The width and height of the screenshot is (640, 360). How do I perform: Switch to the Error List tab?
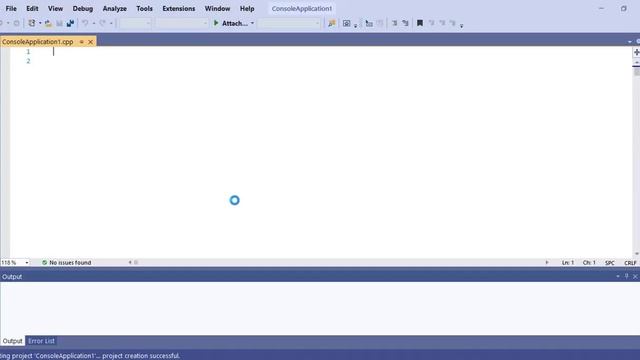pyautogui.click(x=41, y=341)
